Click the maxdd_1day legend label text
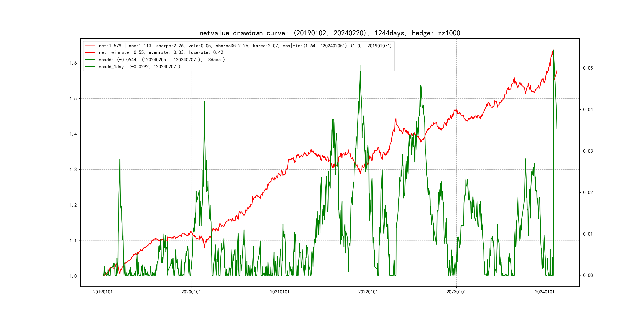Viewport: 644px width, 322px height. pyautogui.click(x=139, y=67)
